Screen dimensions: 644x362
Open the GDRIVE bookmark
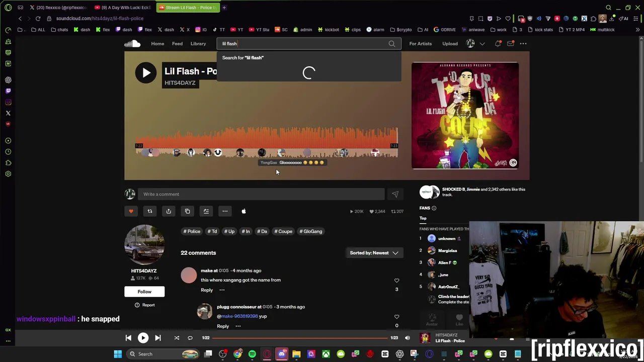[x=445, y=30]
